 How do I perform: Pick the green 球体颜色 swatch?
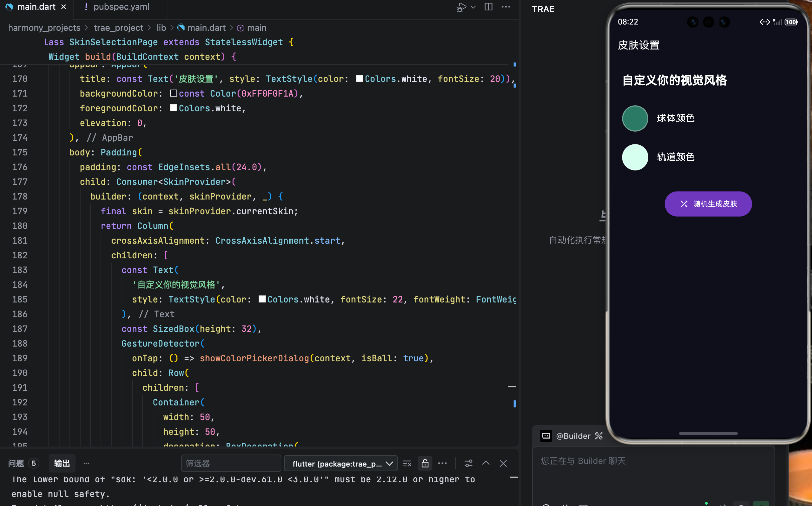pos(635,118)
